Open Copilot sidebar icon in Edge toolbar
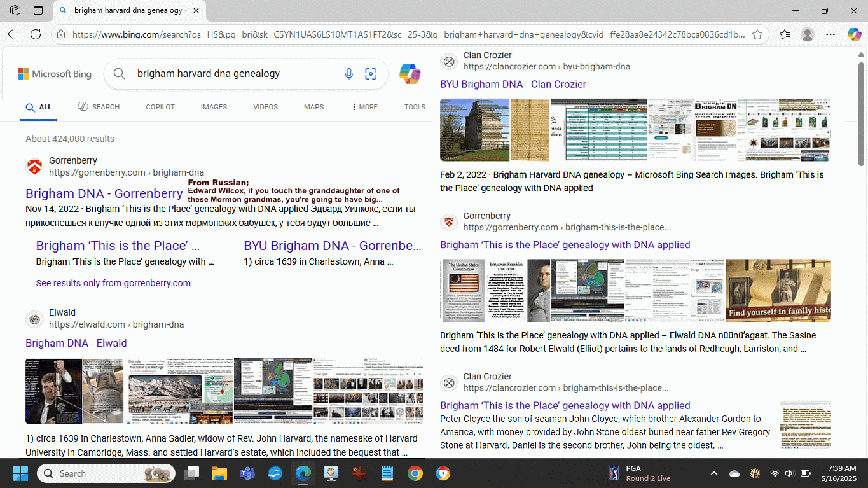The height and width of the screenshot is (488, 868). point(854,34)
